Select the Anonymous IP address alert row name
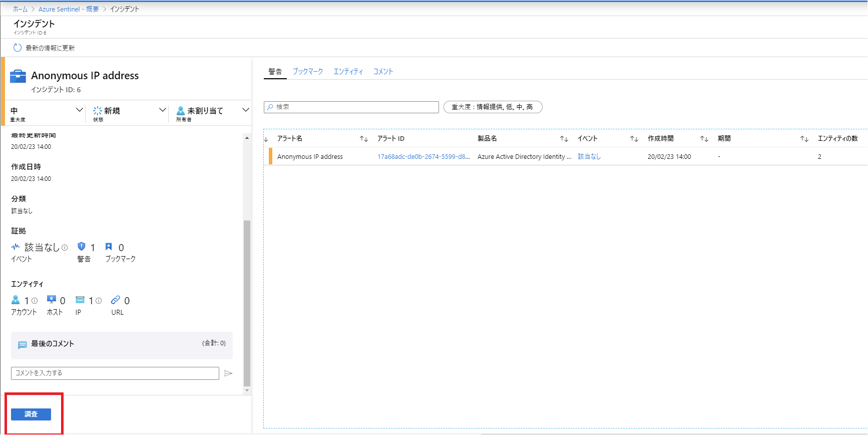The image size is (868, 435). coord(310,157)
